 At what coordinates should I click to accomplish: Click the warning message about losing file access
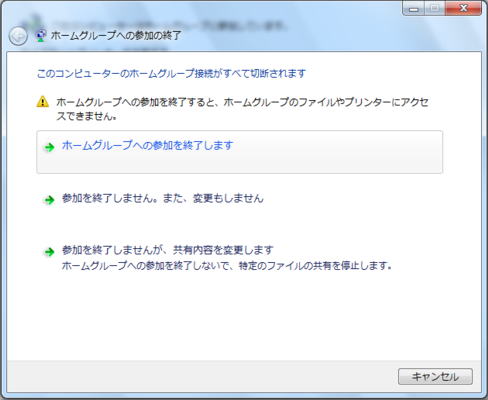pos(242,109)
